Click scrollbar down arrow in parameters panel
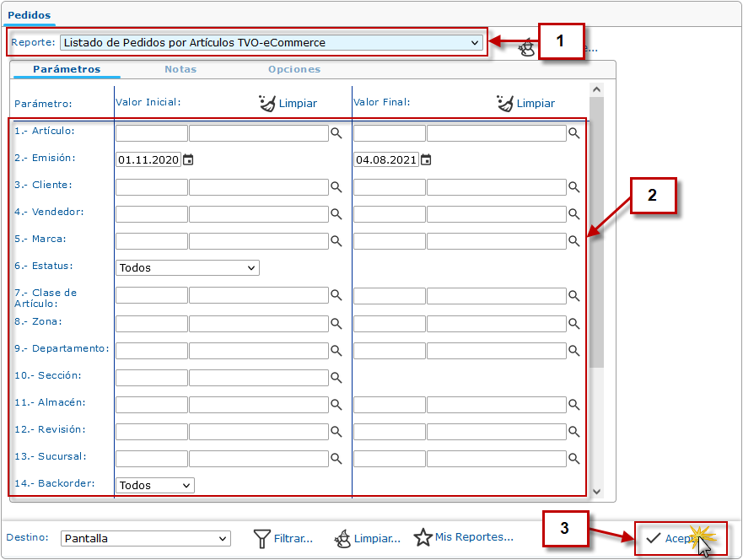 pyautogui.click(x=596, y=492)
